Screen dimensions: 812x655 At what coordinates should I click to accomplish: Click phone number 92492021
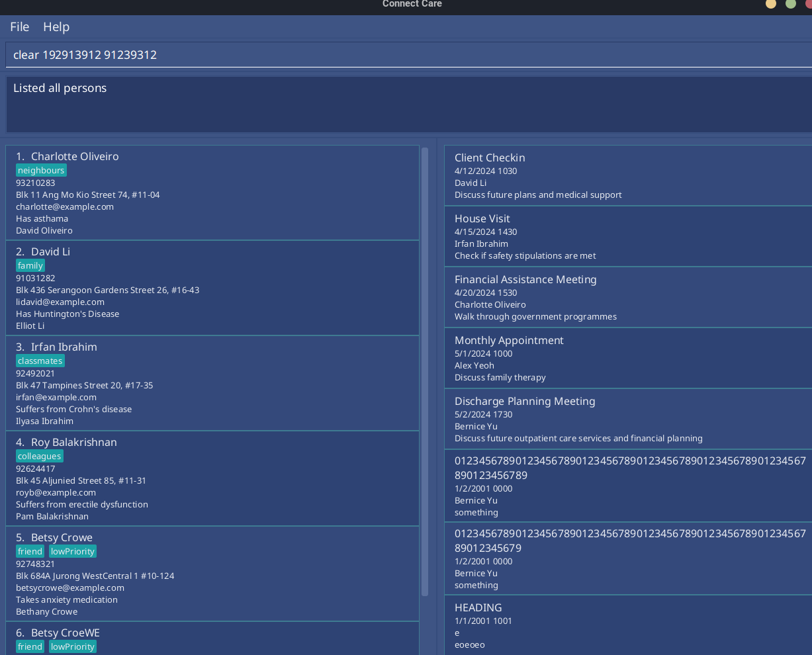tap(36, 373)
